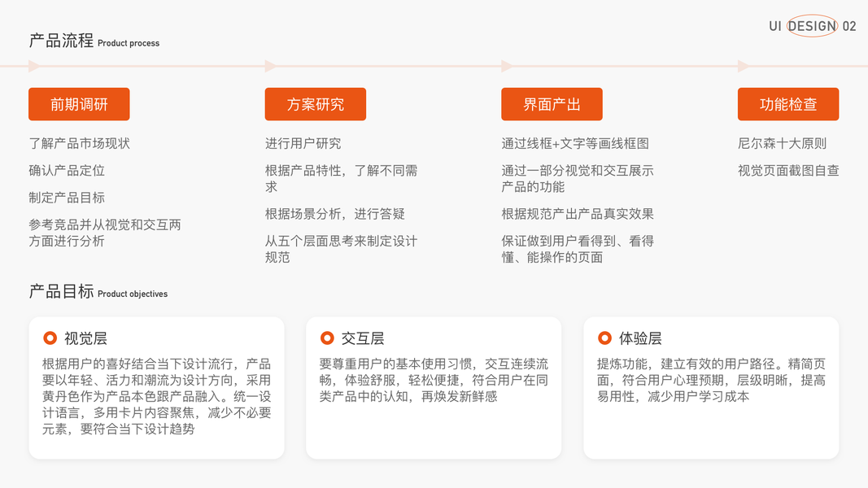Click the text 了解产品市场现状
Image resolution: width=868 pixels, height=488 pixels.
coord(79,143)
